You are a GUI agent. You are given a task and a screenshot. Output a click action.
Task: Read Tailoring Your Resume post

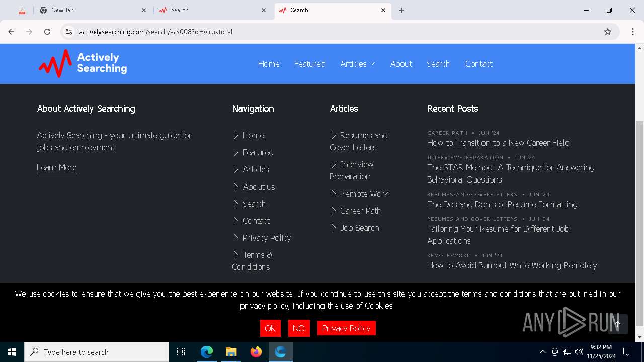[498, 235]
